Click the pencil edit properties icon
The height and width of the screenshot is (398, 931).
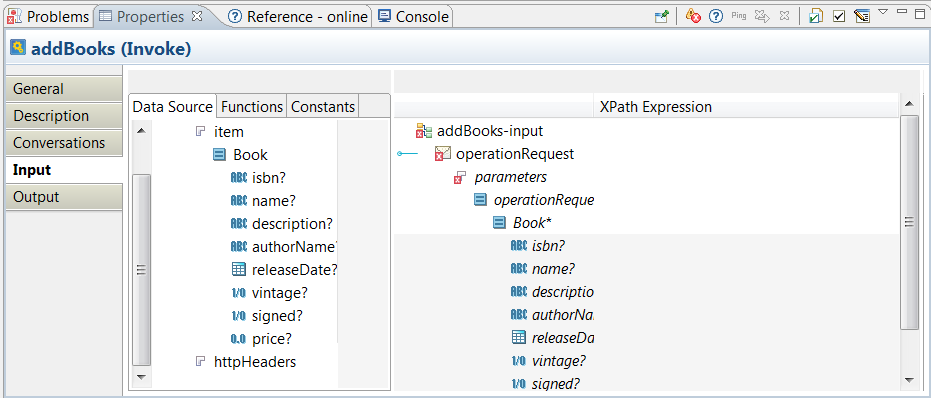point(862,17)
